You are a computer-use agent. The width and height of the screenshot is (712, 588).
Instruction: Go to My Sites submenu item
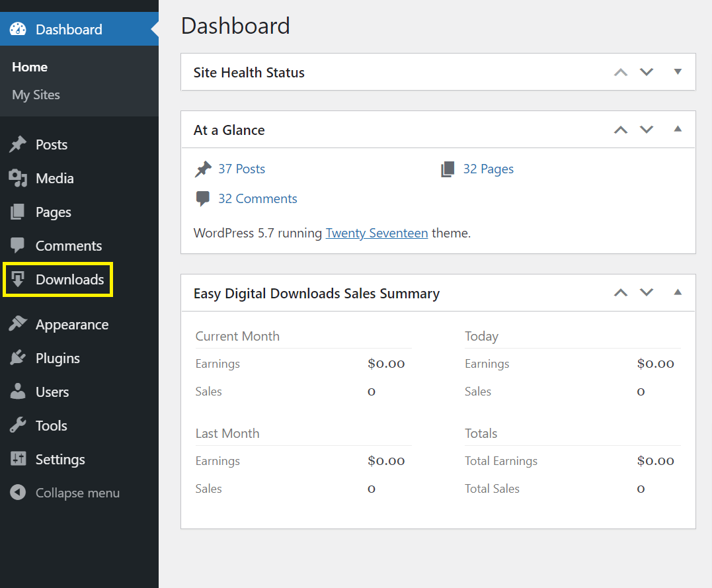pos(36,95)
